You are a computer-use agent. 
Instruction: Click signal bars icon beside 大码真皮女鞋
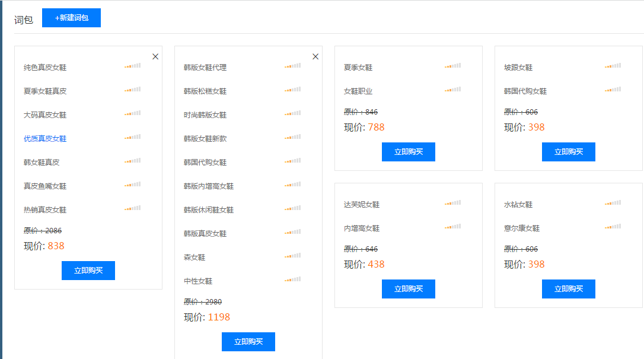(132, 114)
